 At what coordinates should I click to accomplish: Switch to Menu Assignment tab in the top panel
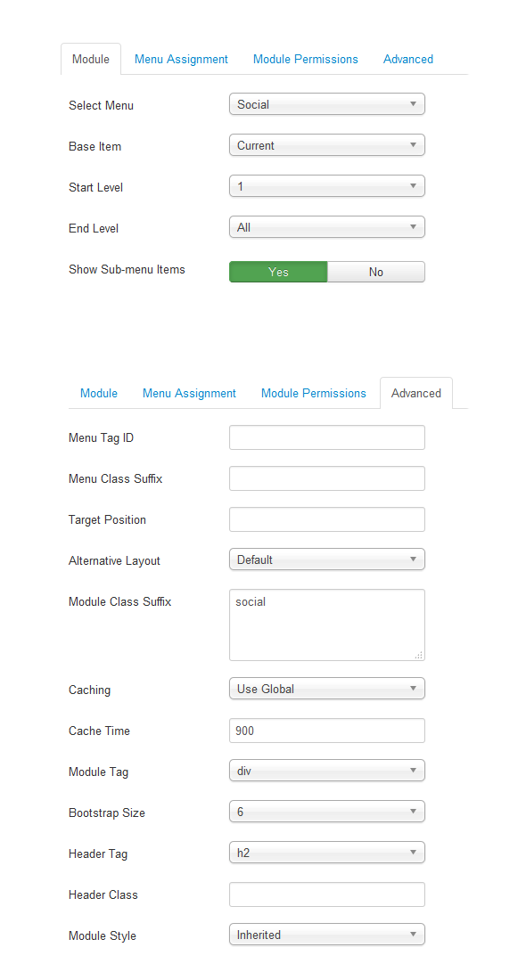181,60
